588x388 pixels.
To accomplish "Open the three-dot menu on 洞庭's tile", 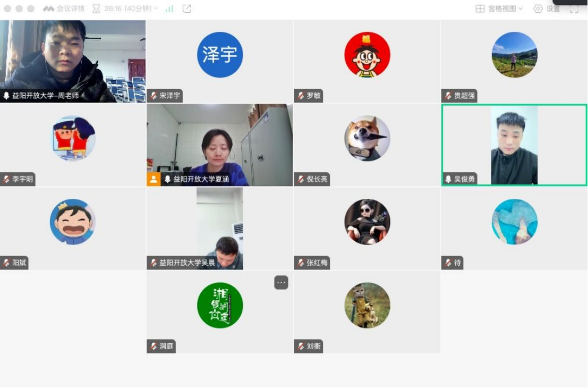I will [x=281, y=283].
